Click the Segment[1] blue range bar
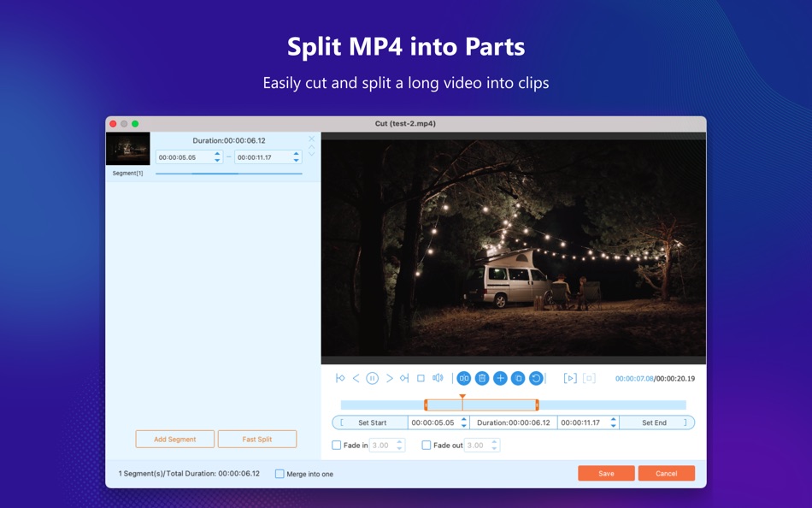The width and height of the screenshot is (812, 508). pos(229,174)
